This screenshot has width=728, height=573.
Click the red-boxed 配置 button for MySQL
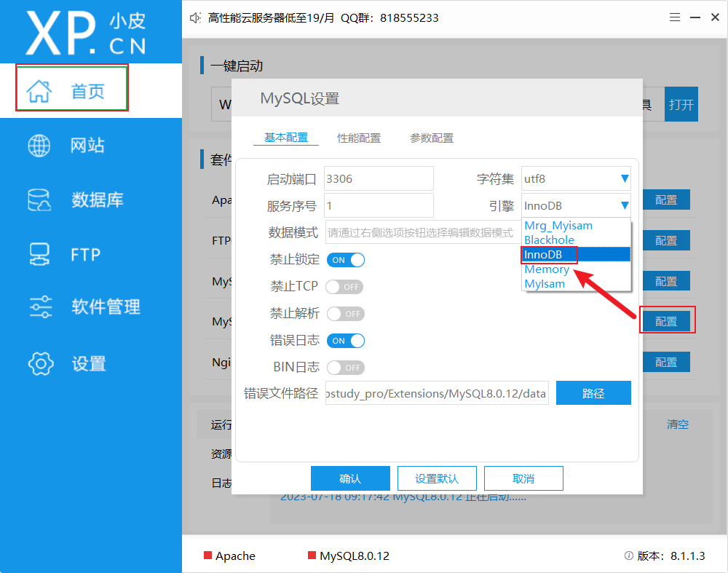pos(666,321)
